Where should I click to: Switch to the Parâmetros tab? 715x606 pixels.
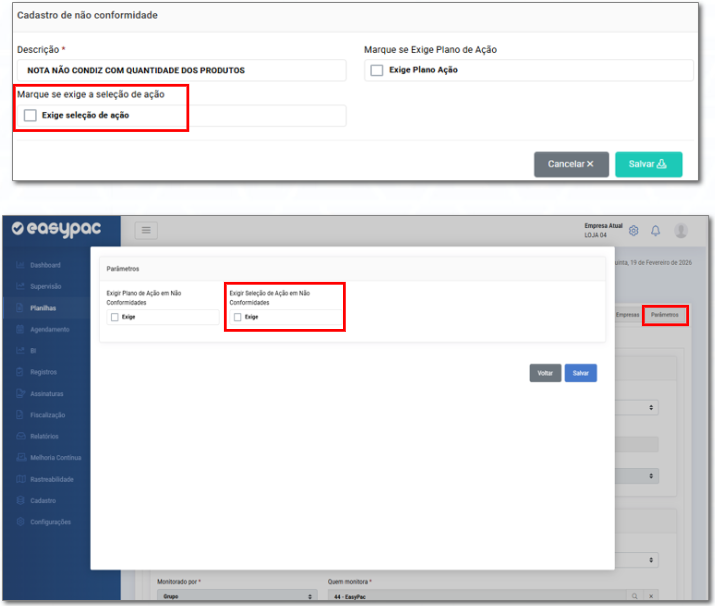tap(664, 315)
